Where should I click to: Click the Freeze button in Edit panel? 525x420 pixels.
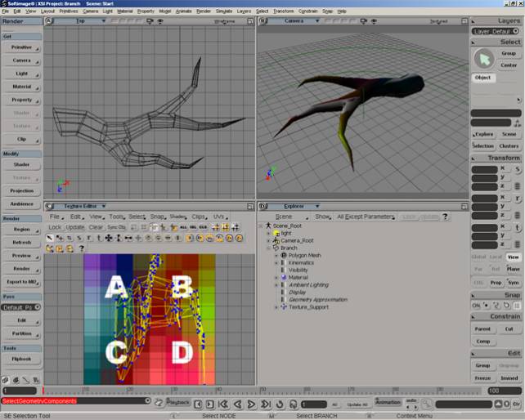click(x=482, y=378)
